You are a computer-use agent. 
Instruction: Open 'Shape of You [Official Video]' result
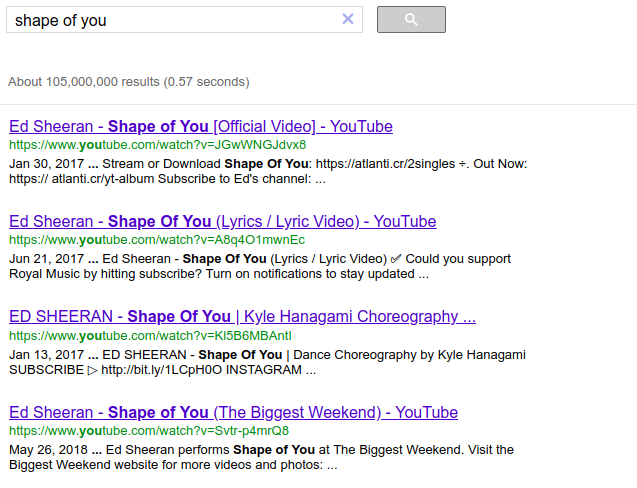(201, 126)
